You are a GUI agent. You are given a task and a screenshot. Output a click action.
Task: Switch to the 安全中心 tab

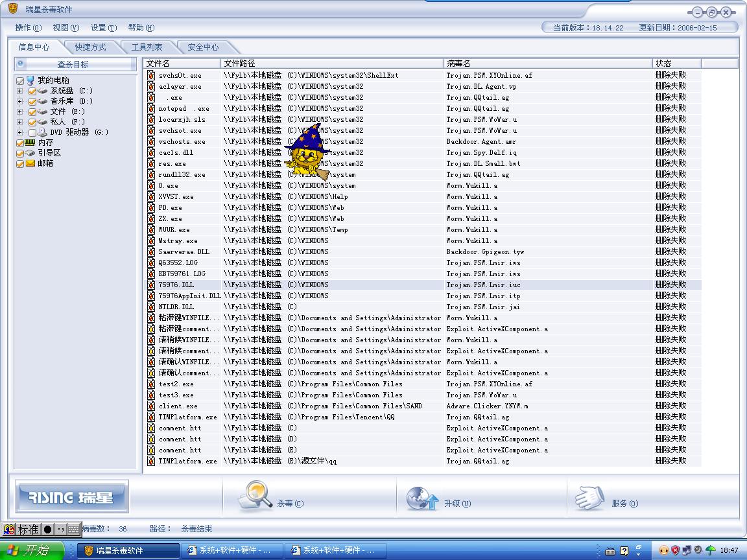point(203,47)
